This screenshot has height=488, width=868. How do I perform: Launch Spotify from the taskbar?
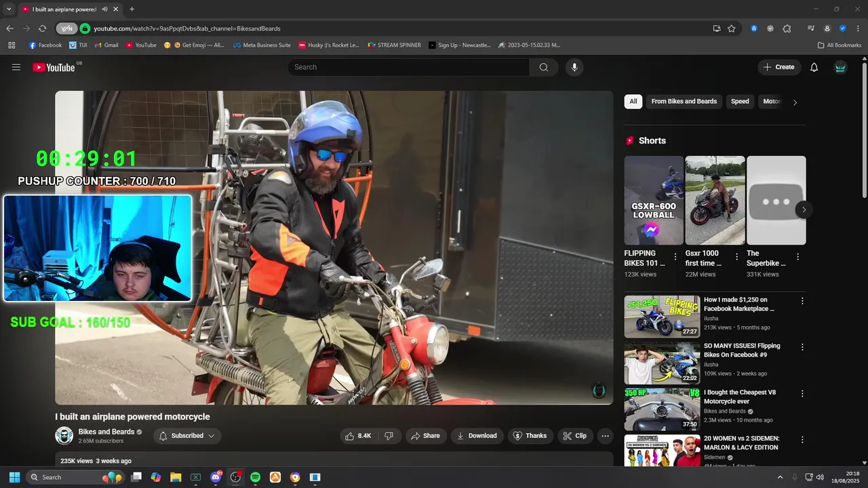click(x=255, y=477)
